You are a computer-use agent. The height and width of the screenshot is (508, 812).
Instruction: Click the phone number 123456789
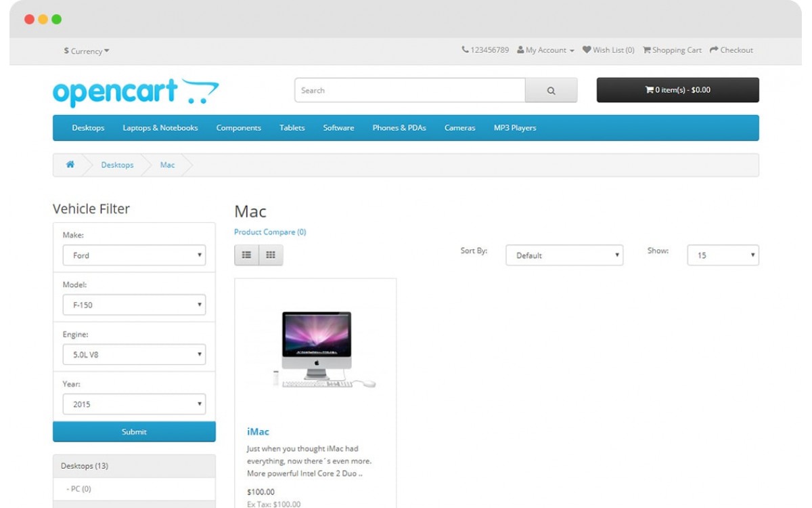coord(490,50)
